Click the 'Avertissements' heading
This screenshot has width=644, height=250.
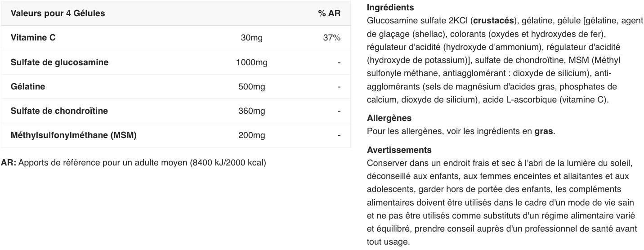point(399,150)
